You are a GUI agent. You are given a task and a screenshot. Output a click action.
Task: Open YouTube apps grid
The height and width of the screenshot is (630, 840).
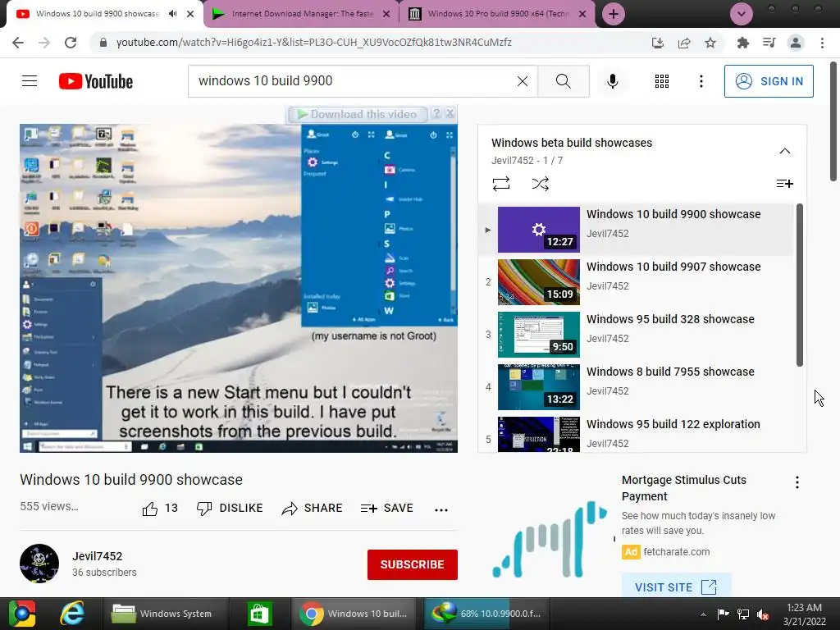(x=662, y=81)
